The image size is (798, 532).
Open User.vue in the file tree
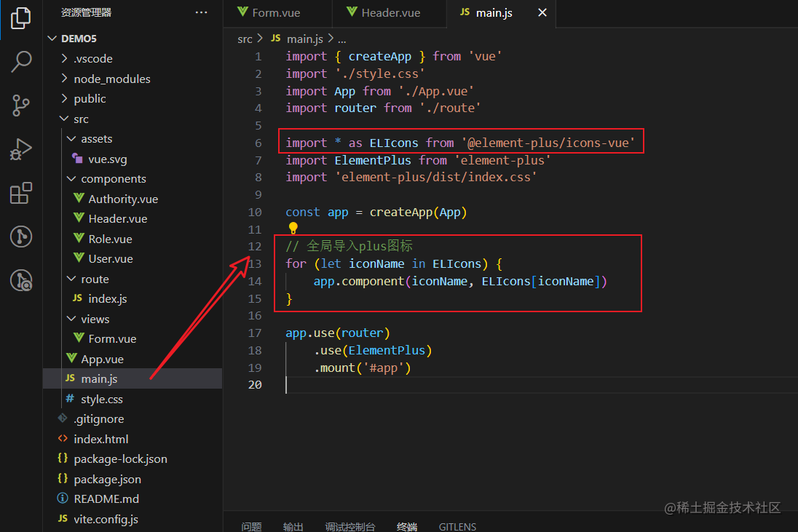(133, 259)
